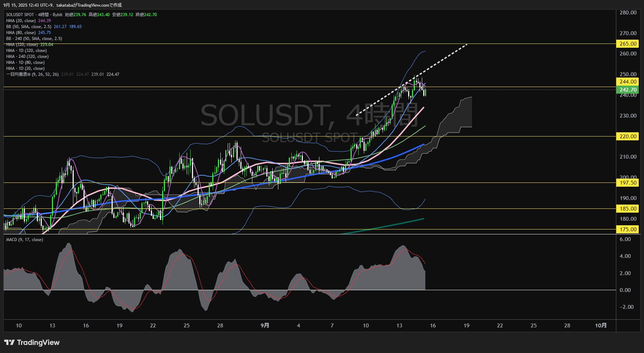Click the BB (50, SMA, close, 2.5) legend without 240
The image size is (644, 353).
[x=29, y=27]
